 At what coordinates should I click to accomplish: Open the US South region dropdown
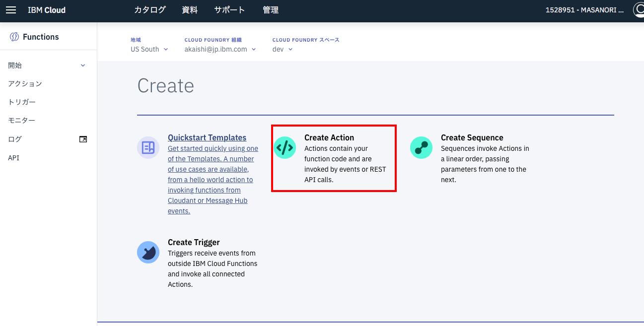click(x=149, y=49)
